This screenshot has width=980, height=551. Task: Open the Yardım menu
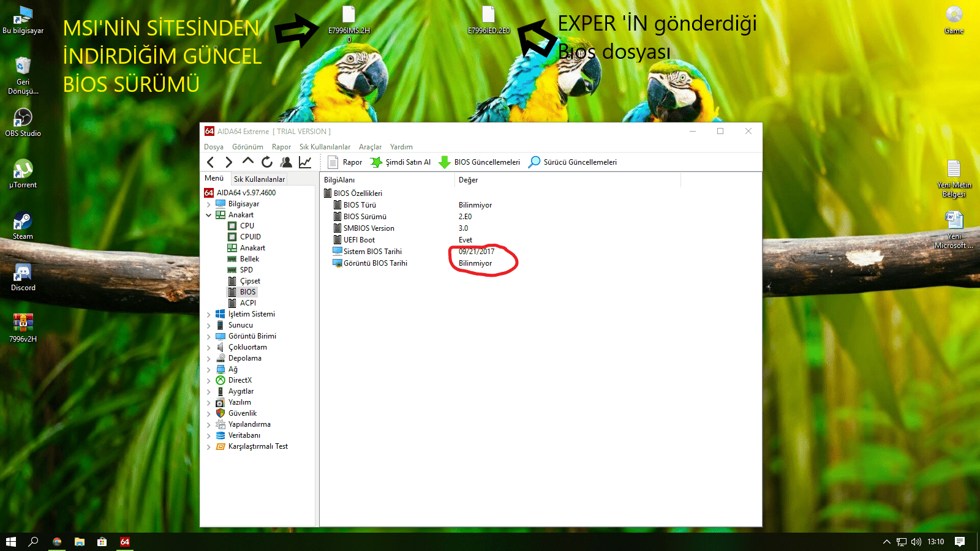(x=401, y=147)
